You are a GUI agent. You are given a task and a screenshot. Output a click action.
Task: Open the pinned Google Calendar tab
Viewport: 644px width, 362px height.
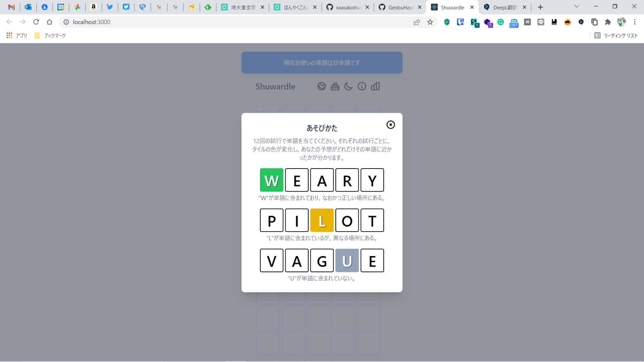pyautogui.click(x=61, y=7)
